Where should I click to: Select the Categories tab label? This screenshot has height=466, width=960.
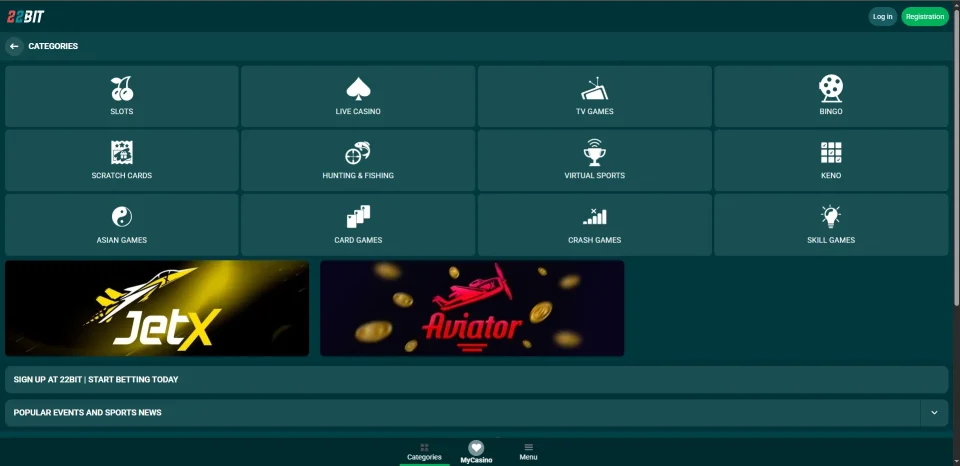[424, 457]
